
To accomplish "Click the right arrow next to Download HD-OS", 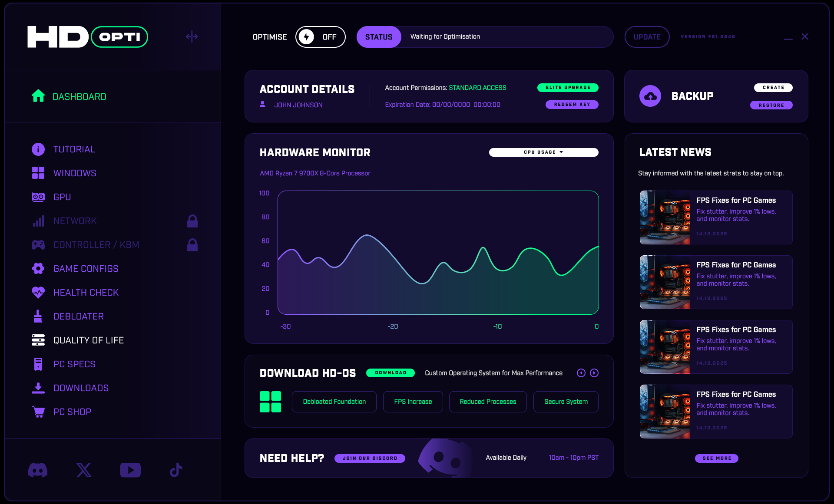I will pyautogui.click(x=595, y=372).
